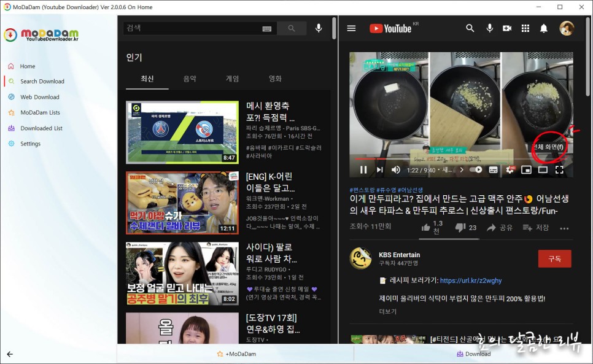The width and height of the screenshot is (593, 364).
Task: Open the YouTube hamburger guide menu
Action: tap(352, 28)
